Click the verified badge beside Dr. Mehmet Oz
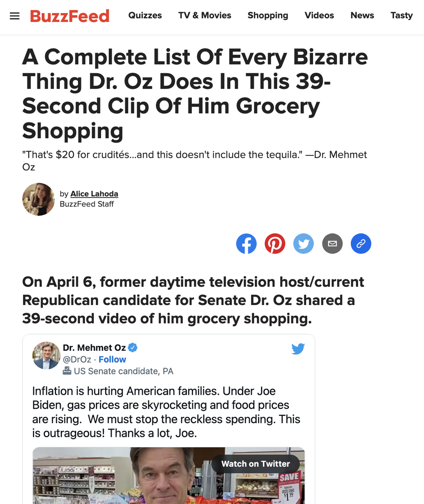 pos(133,347)
